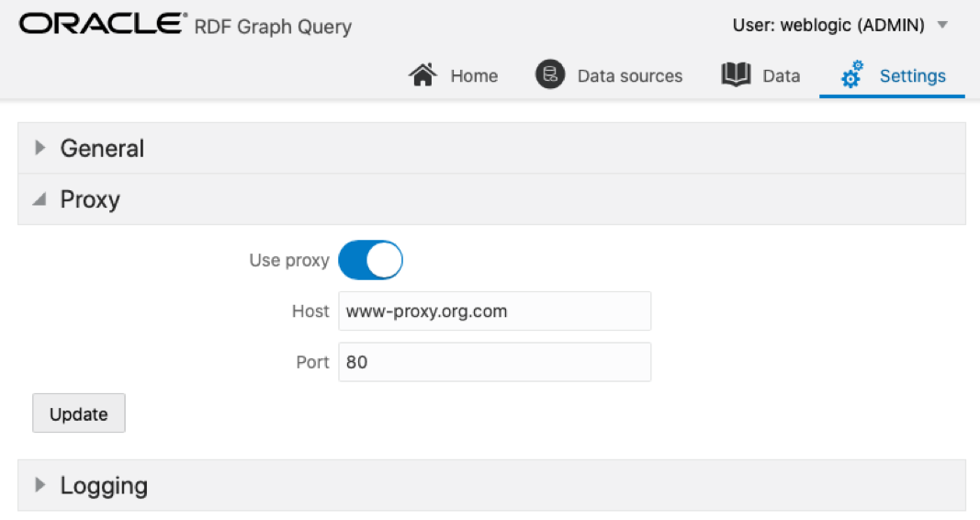Click the Data sources database icon
Viewport: 980px width, 520px height.
[x=550, y=74]
